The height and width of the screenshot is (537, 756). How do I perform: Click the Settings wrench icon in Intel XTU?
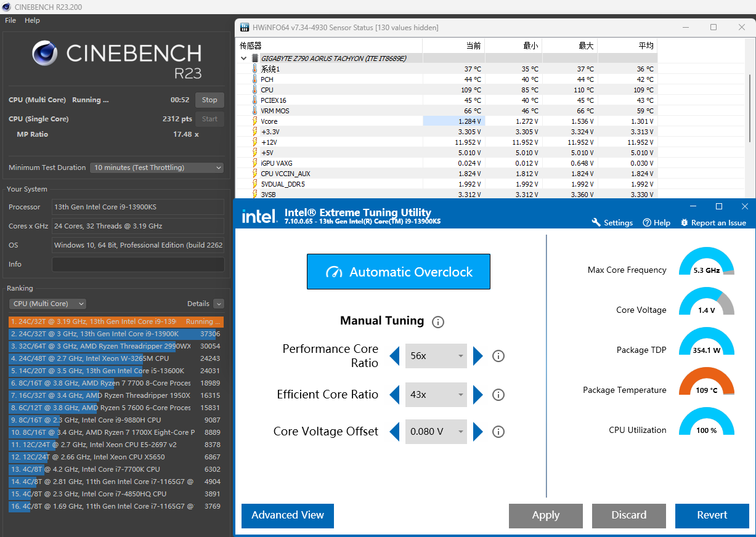click(x=596, y=223)
